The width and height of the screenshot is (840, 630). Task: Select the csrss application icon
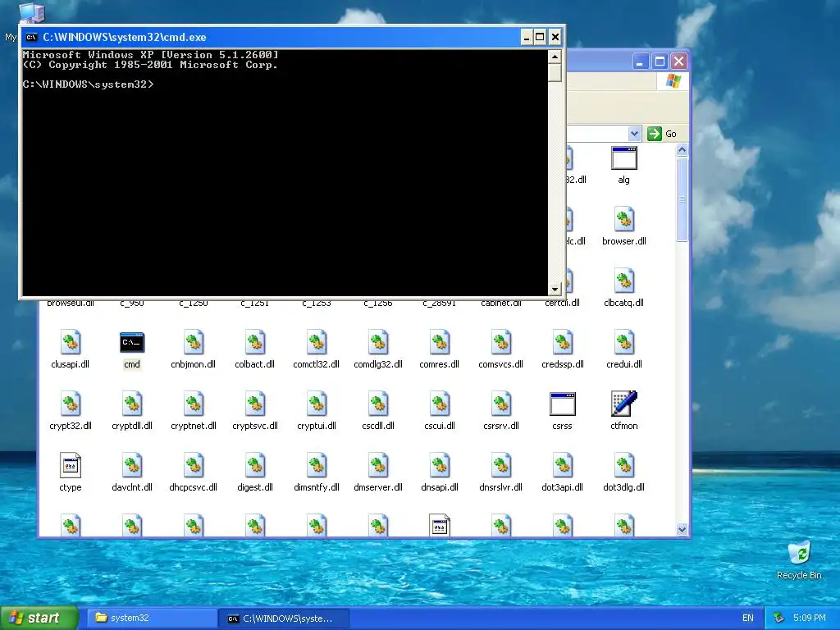[563, 404]
